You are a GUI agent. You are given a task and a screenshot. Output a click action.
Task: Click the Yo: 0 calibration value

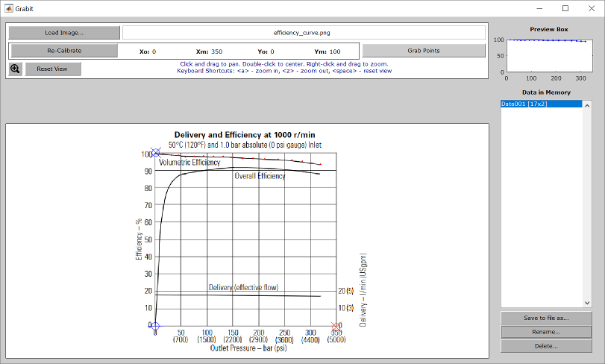click(266, 51)
